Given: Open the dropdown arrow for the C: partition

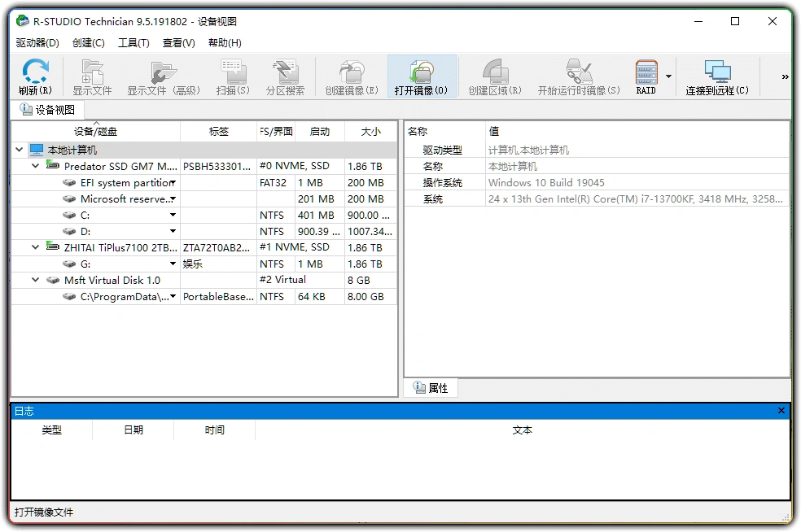Looking at the screenshot, I should point(173,215).
